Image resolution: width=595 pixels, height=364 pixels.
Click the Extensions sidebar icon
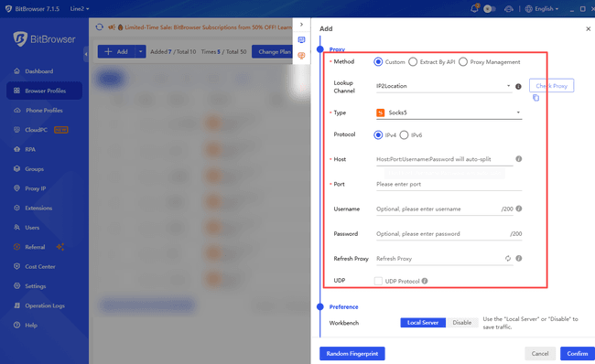16,208
